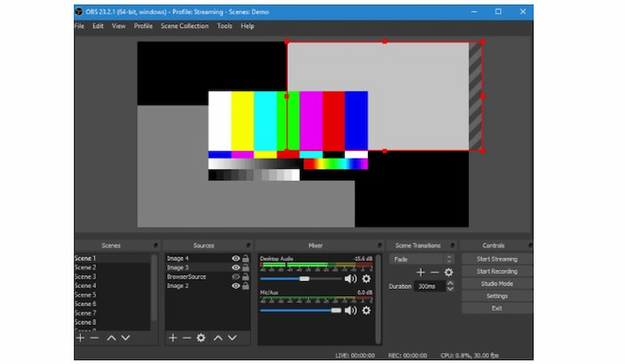
Task: Click the Start Streaming button
Action: (x=497, y=259)
